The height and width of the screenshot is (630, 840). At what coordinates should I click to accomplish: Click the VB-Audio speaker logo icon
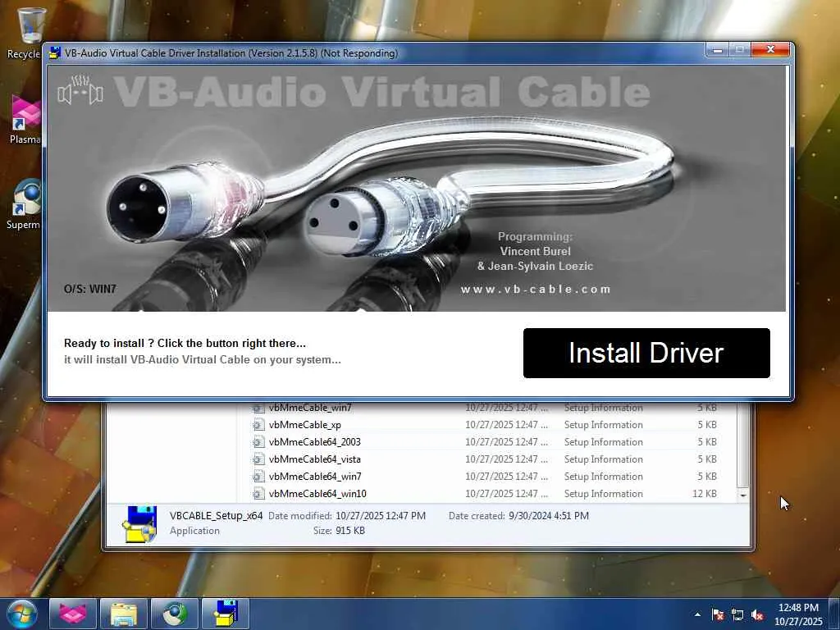click(x=80, y=90)
